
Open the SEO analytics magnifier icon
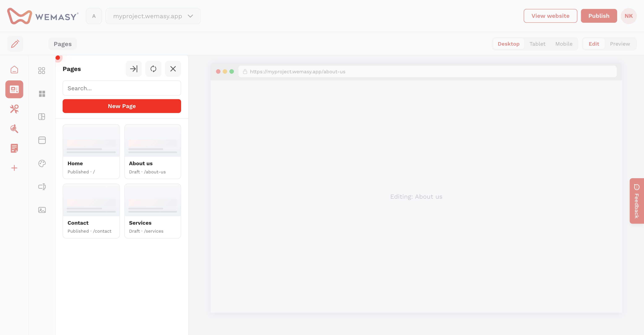(14, 129)
